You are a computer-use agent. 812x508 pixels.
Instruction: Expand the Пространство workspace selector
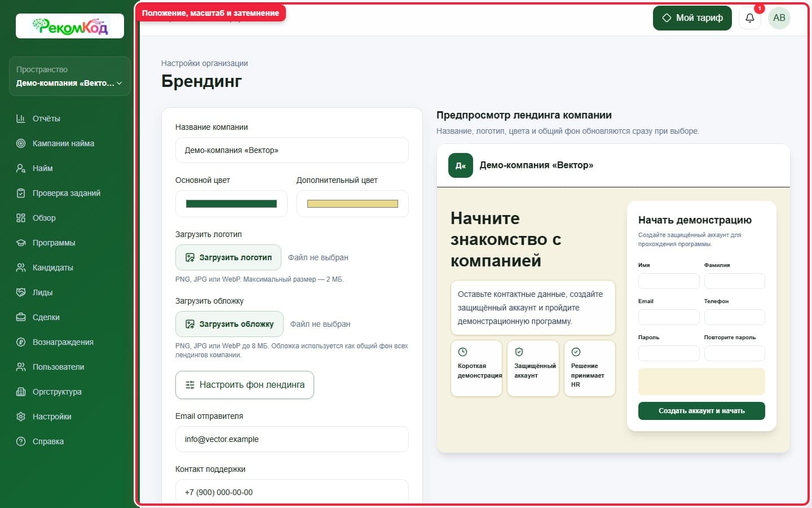point(70,76)
